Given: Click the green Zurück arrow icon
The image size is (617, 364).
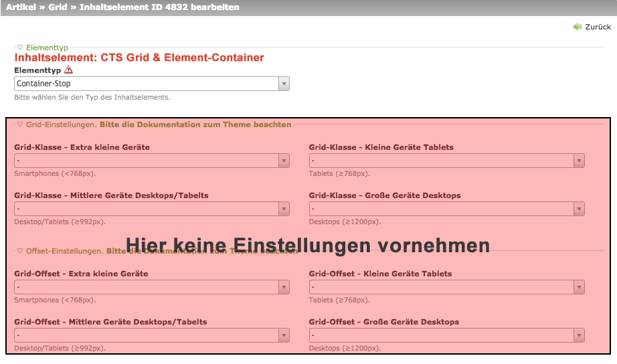Looking at the screenshot, I should click(x=577, y=27).
